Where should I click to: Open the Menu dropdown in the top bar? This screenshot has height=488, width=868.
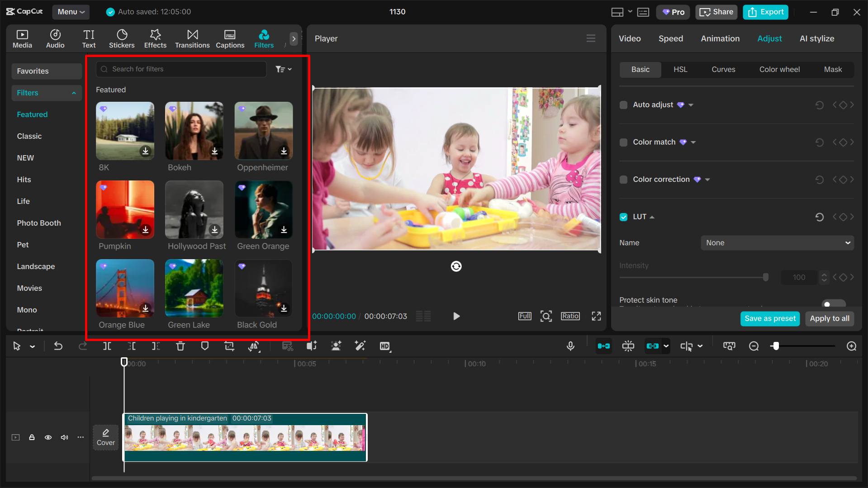coord(71,12)
